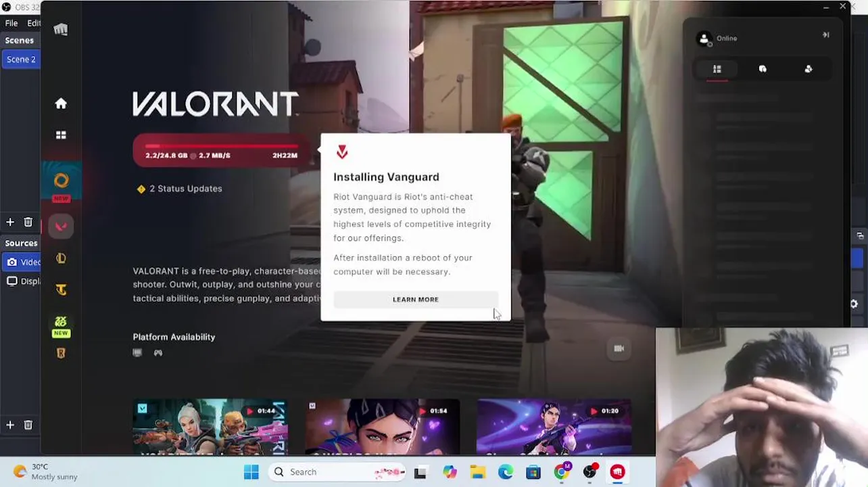Switch to the add friend tab

click(809, 69)
